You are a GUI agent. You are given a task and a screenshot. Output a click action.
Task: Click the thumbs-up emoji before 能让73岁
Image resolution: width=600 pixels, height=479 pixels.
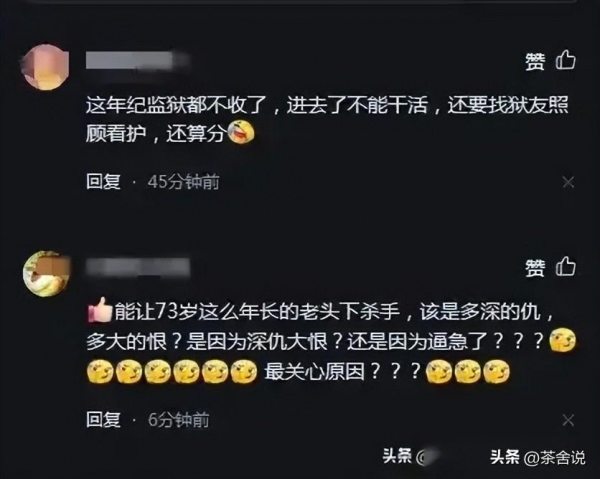[x=99, y=310]
